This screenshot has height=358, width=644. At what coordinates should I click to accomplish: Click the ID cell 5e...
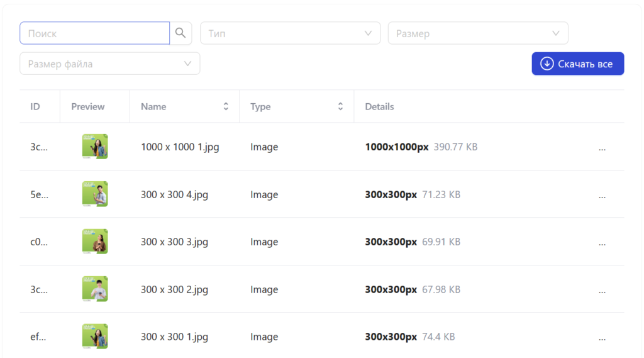(40, 194)
